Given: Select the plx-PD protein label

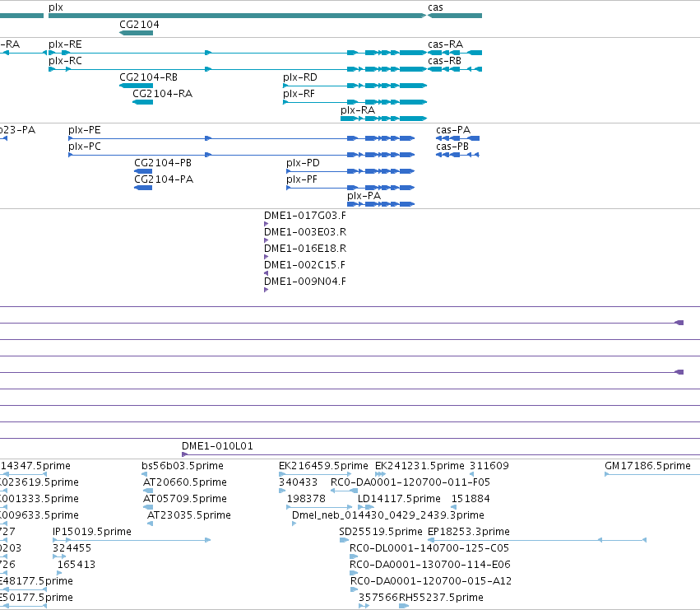Looking at the screenshot, I should coord(304,163).
